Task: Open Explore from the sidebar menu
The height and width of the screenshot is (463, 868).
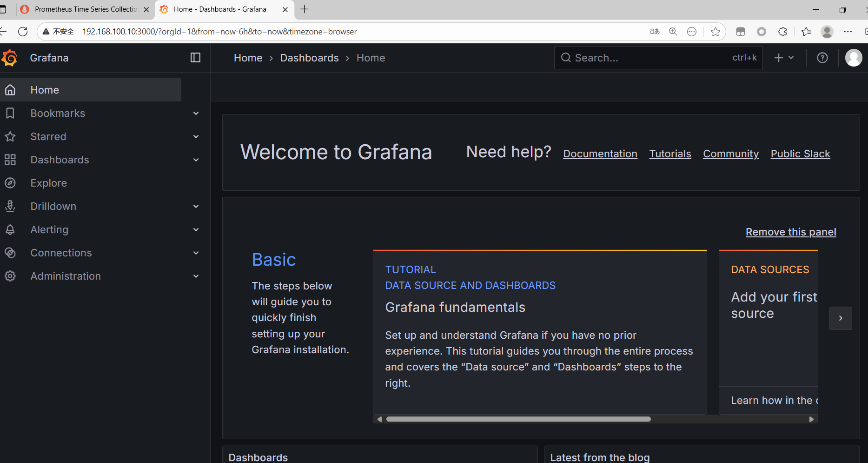Action: (49, 183)
